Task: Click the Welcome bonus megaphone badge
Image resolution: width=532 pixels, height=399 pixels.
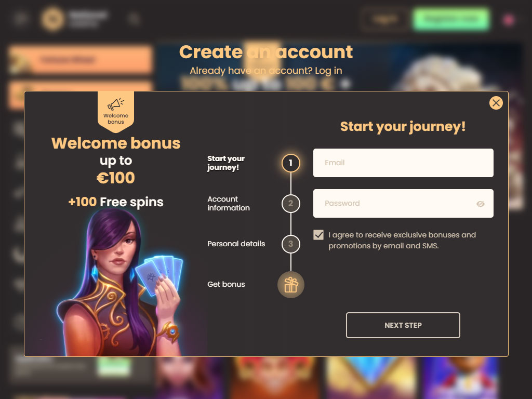Action: coord(116,112)
